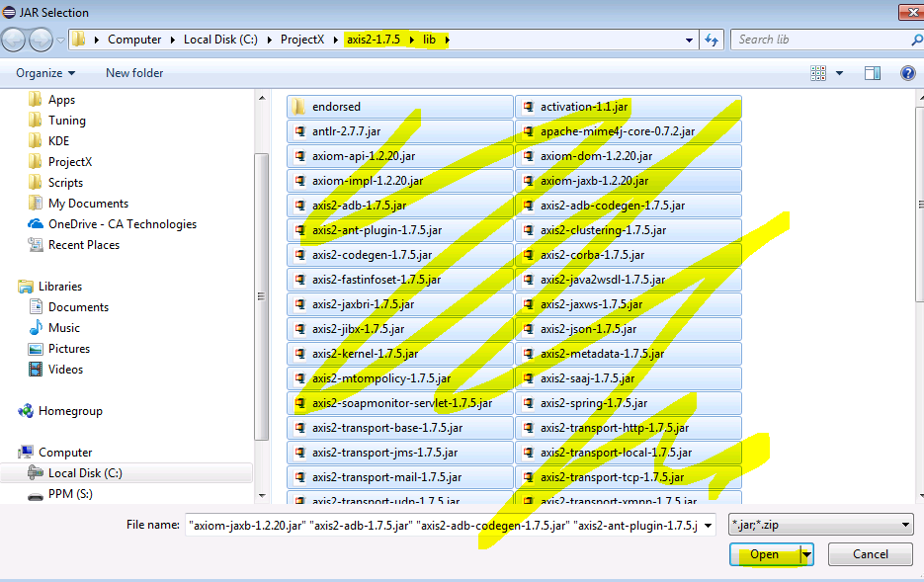Click the Change your view icon

pos(818,73)
